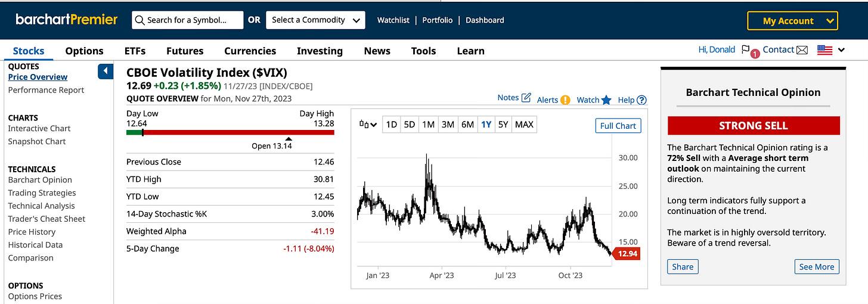Open notifications flag icon

click(x=746, y=50)
